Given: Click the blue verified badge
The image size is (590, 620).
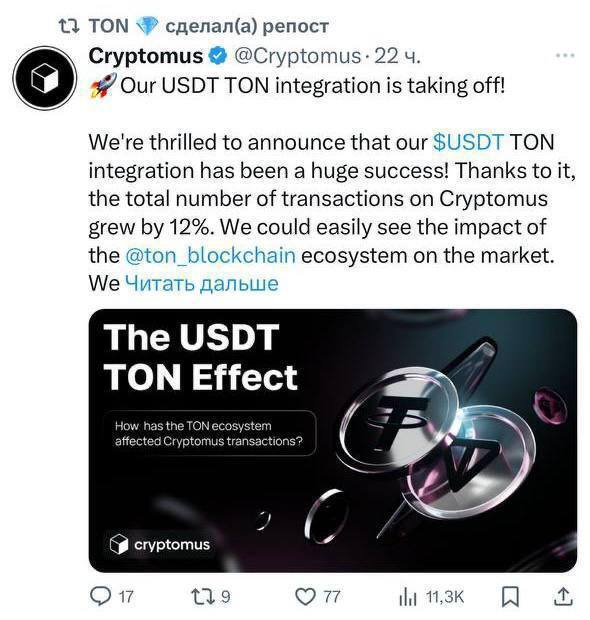Looking at the screenshot, I should [218, 56].
